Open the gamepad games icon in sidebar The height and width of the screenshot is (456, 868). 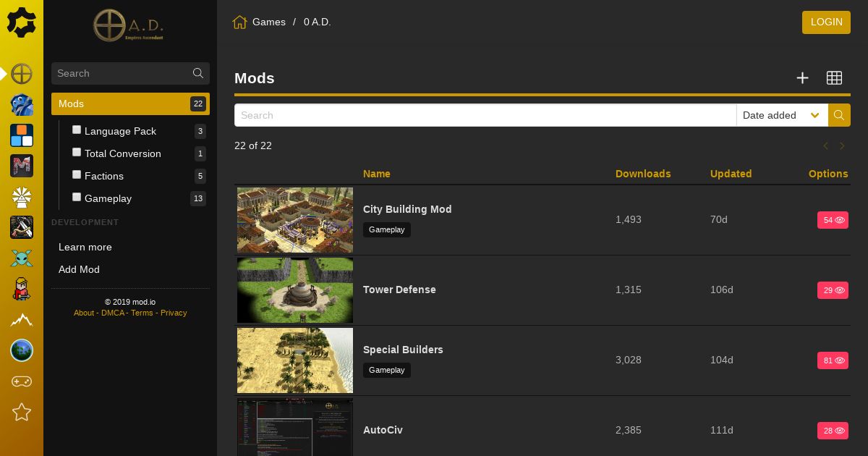click(22, 381)
